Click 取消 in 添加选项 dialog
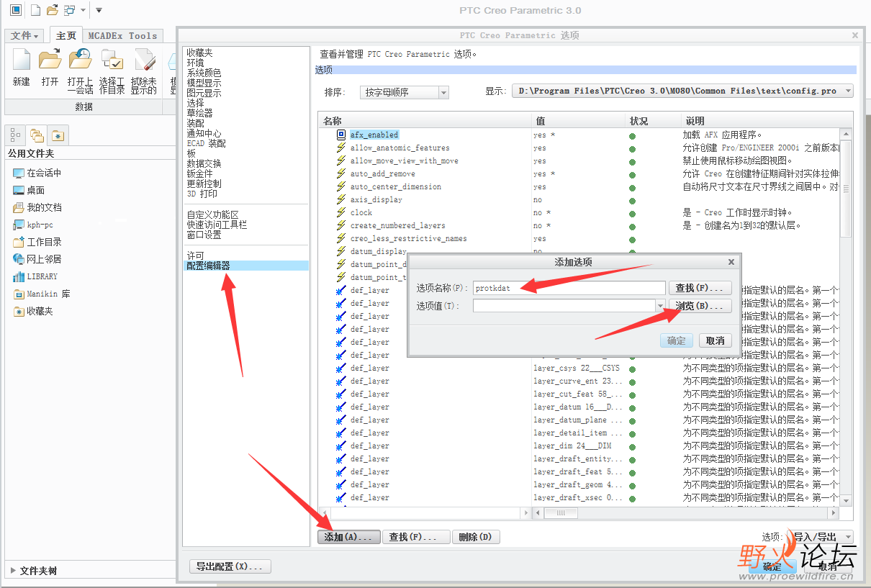Image resolution: width=871 pixels, height=588 pixels. 716,340
